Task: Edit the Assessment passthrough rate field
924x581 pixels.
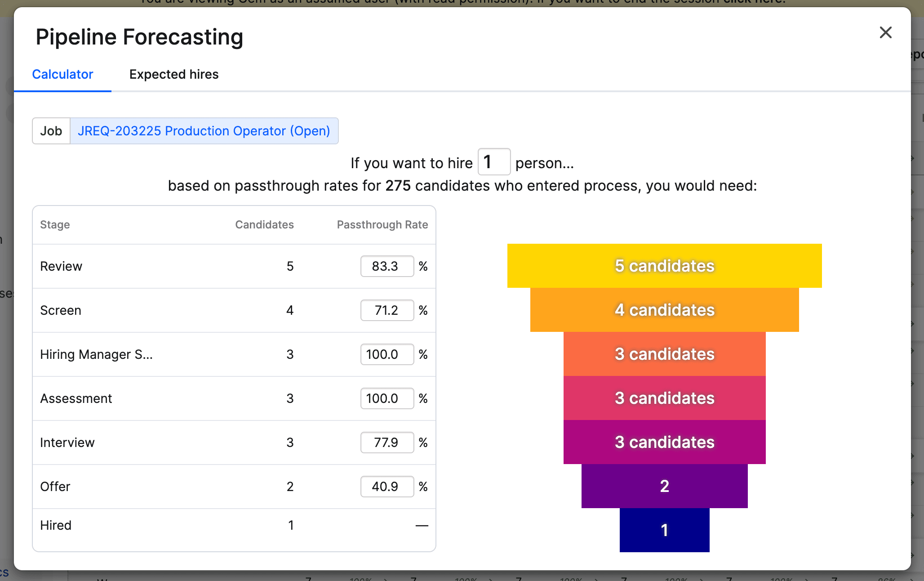Action: coord(386,398)
